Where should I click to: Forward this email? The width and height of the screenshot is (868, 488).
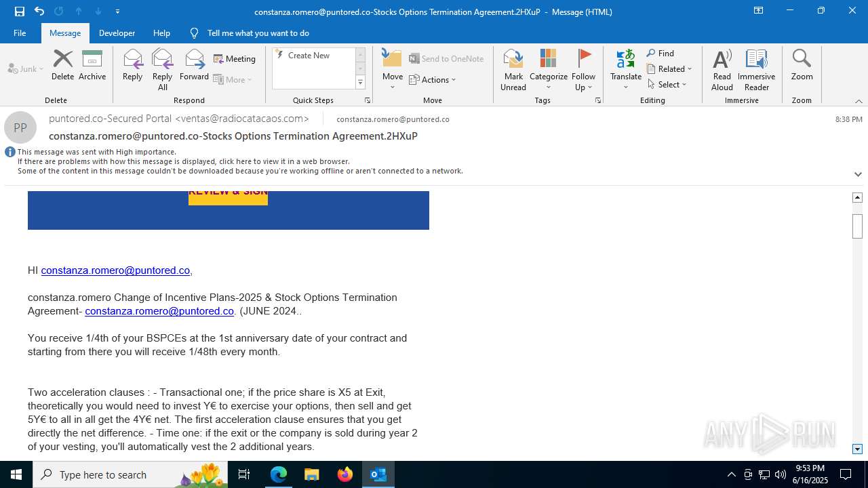[x=194, y=65]
